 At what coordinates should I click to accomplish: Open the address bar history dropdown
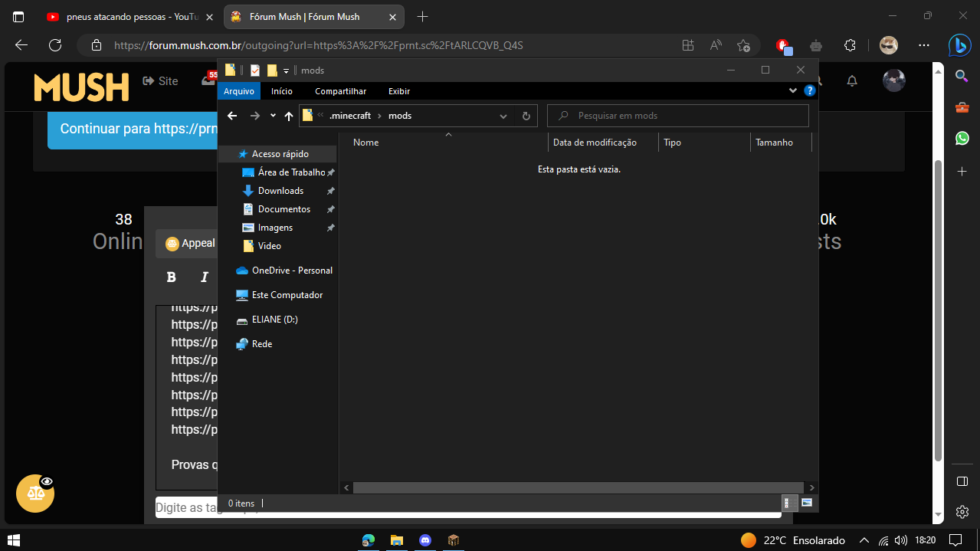point(503,116)
